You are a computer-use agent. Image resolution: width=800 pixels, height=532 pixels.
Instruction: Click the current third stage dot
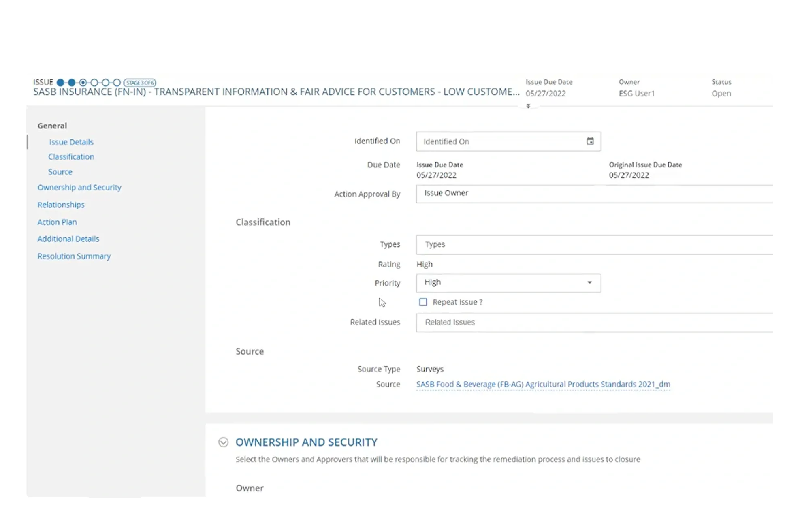click(83, 82)
